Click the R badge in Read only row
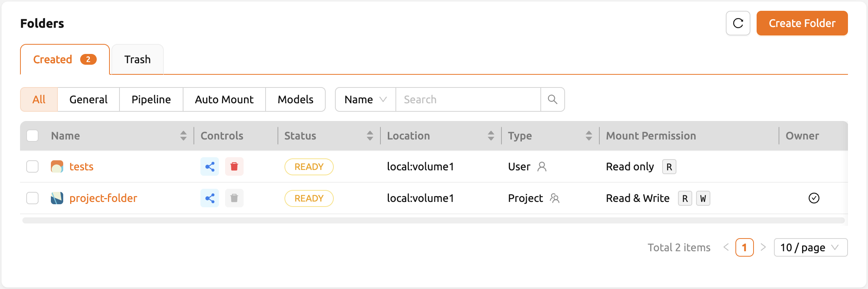The image size is (868, 289). point(669,166)
